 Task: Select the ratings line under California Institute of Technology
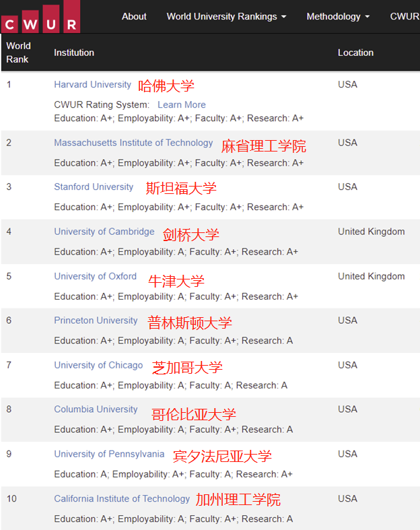tap(174, 519)
